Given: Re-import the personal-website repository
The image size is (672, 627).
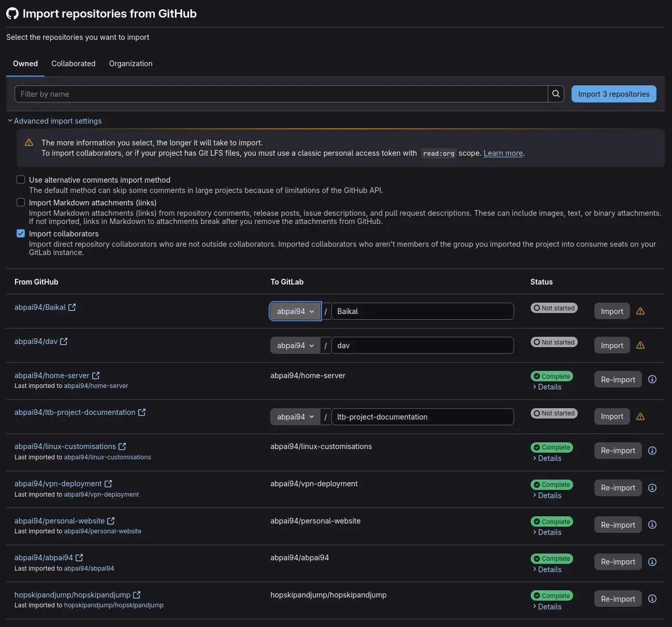Looking at the screenshot, I should [x=618, y=525].
